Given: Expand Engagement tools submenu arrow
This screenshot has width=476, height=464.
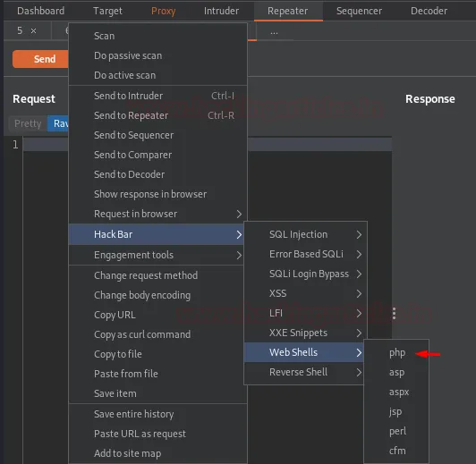Looking at the screenshot, I should click(x=239, y=255).
